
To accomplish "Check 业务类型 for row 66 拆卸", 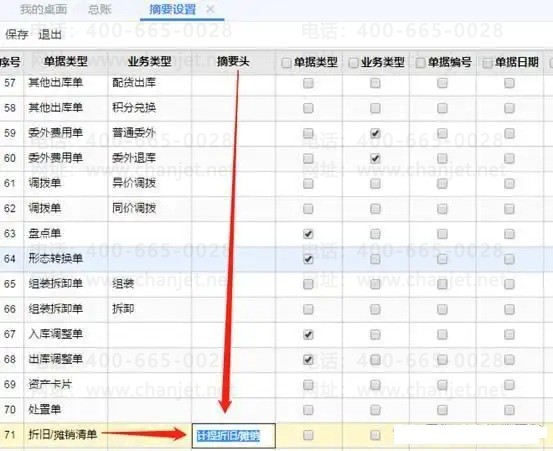I will point(375,309).
